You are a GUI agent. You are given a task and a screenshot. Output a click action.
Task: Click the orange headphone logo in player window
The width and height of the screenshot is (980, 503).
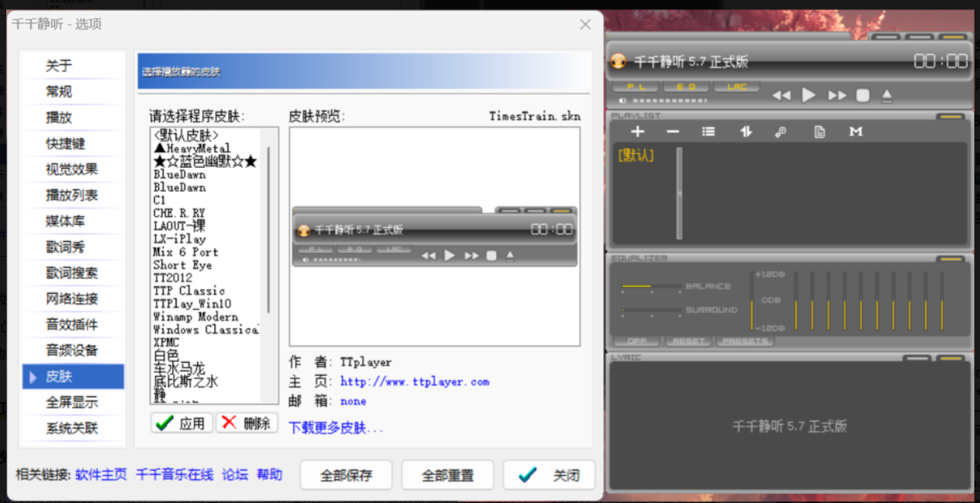click(x=619, y=61)
